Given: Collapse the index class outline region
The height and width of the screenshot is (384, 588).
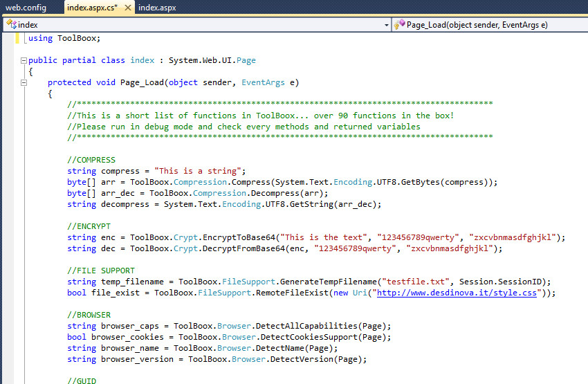Looking at the screenshot, I should (x=24, y=60).
